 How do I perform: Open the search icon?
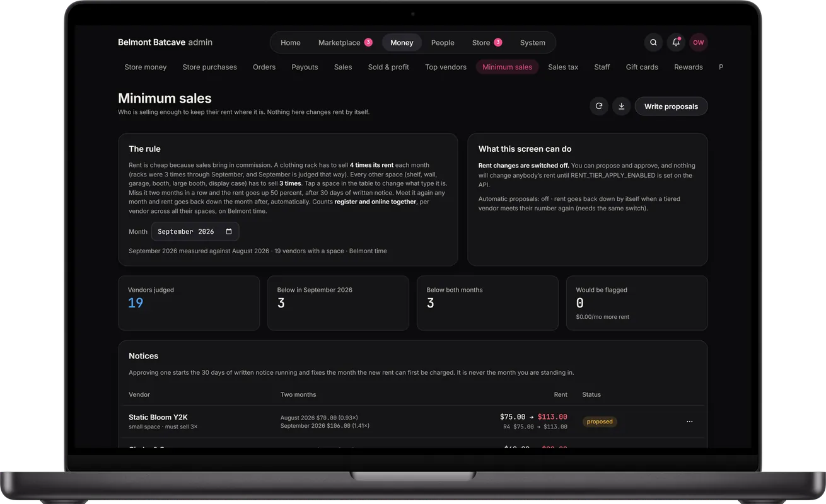point(653,43)
